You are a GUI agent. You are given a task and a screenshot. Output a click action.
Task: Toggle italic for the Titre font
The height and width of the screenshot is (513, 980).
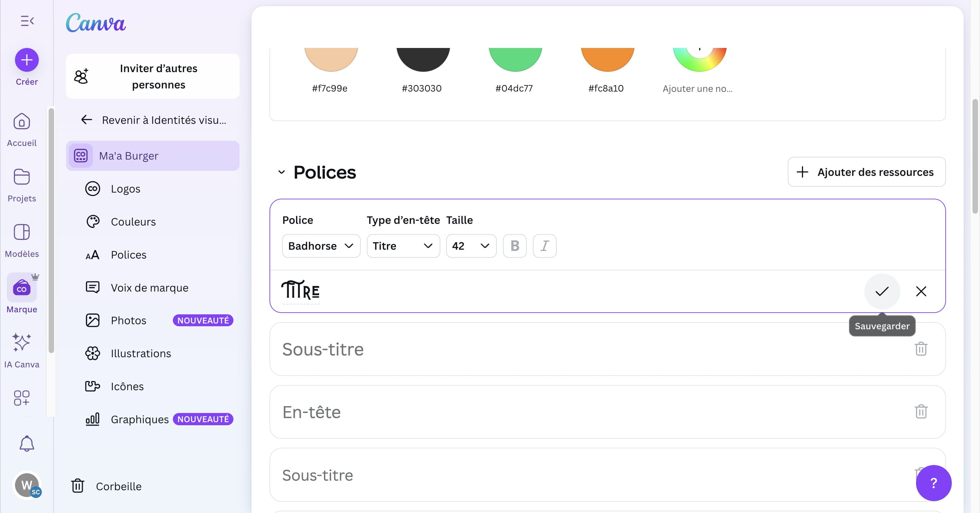click(544, 246)
